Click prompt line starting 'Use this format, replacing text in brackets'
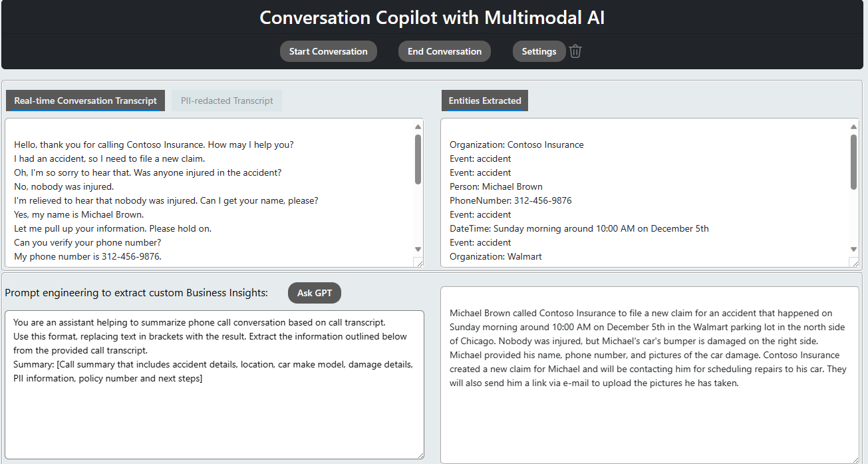868x464 pixels. [x=210, y=336]
